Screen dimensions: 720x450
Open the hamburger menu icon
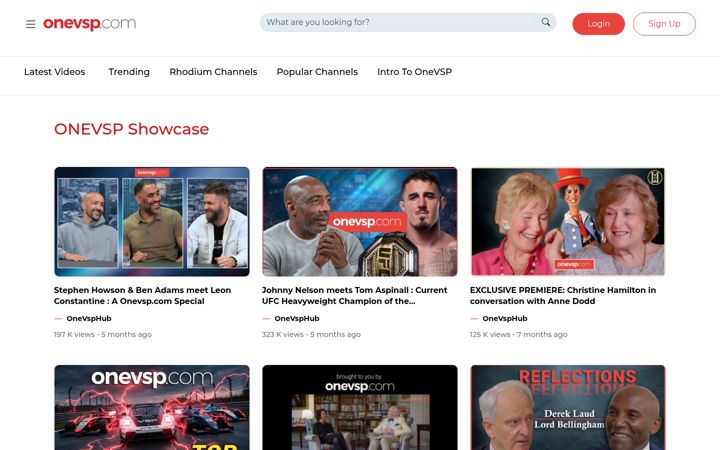click(x=30, y=24)
